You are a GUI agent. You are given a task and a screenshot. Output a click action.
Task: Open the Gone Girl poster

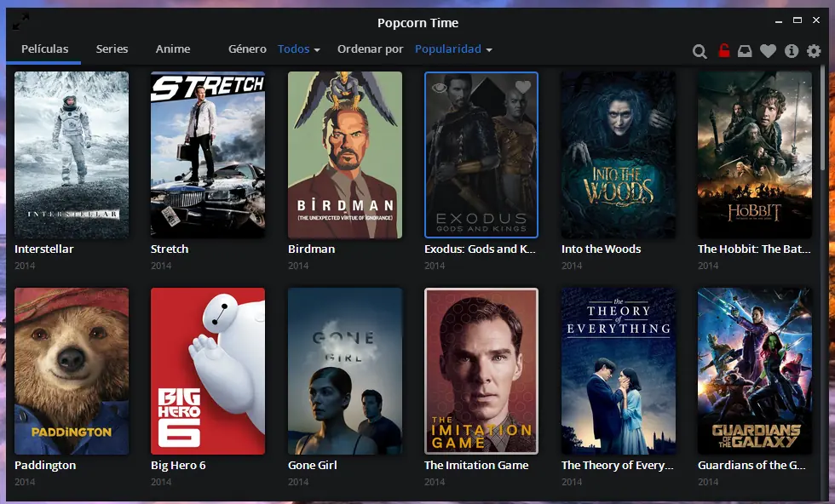pyautogui.click(x=345, y=371)
